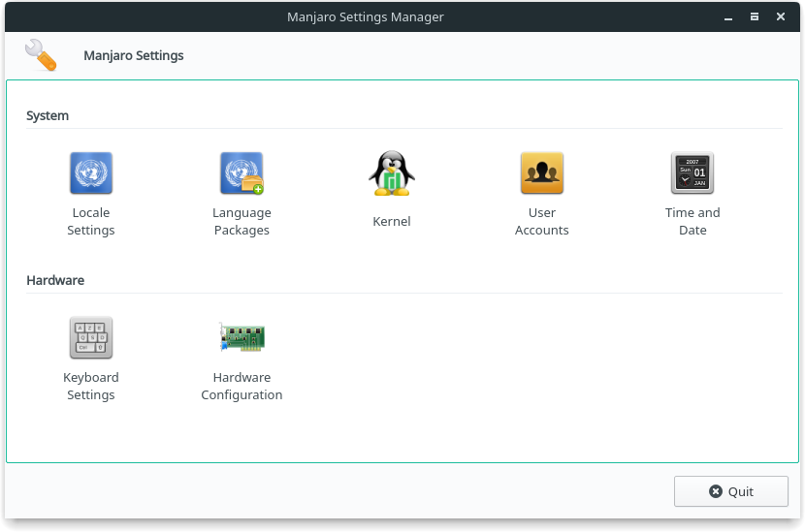Click the "User Accounts" text label
The height and width of the screenshot is (532, 805).
542,222
